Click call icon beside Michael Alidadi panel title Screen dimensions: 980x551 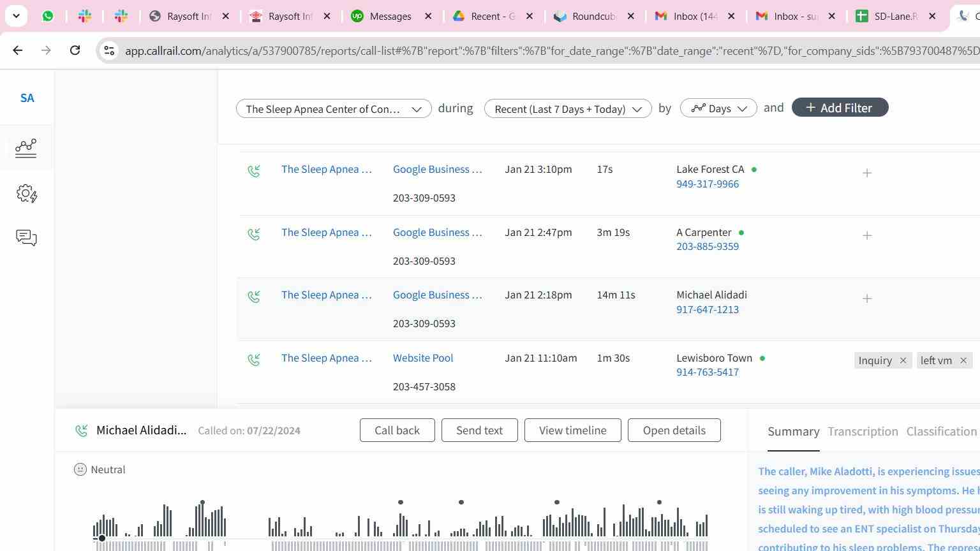point(82,430)
